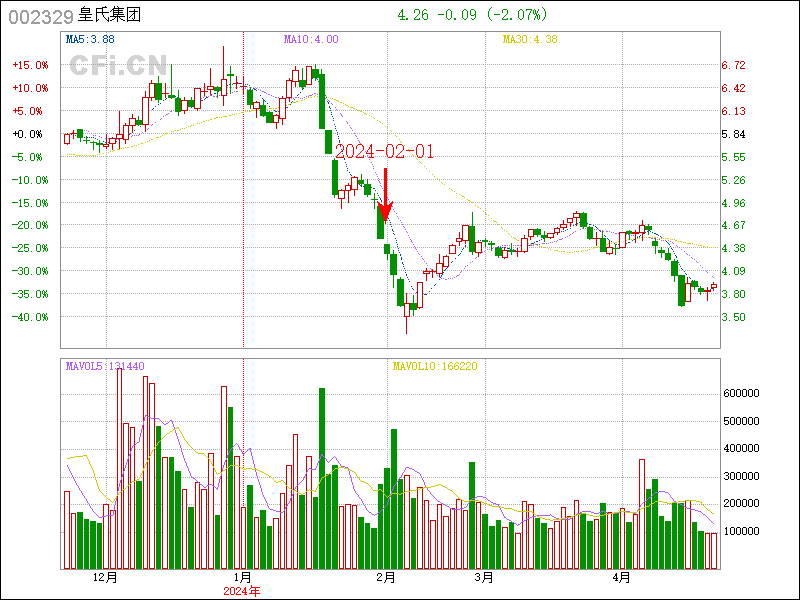Screen dimensions: 800x600
Task: Click the 4月 month label
Action: 621,578
